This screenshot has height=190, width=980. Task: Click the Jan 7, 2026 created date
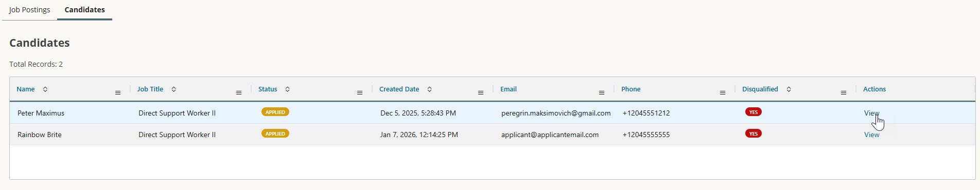(x=419, y=135)
